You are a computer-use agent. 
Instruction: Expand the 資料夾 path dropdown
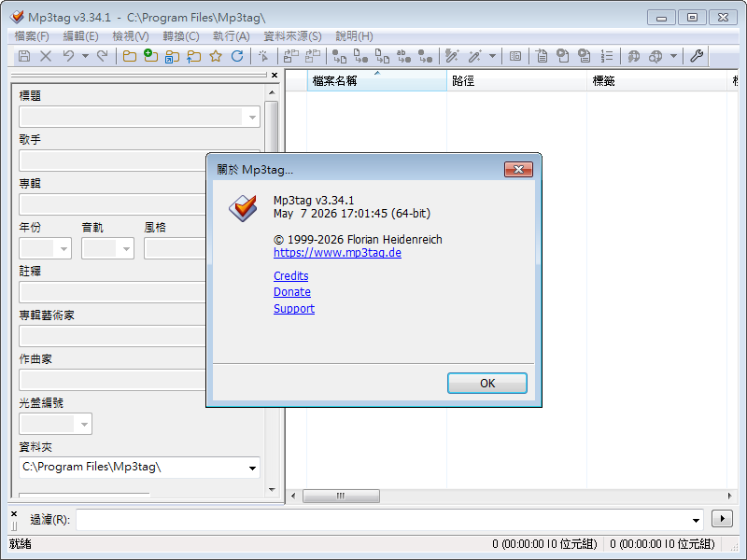(x=252, y=468)
